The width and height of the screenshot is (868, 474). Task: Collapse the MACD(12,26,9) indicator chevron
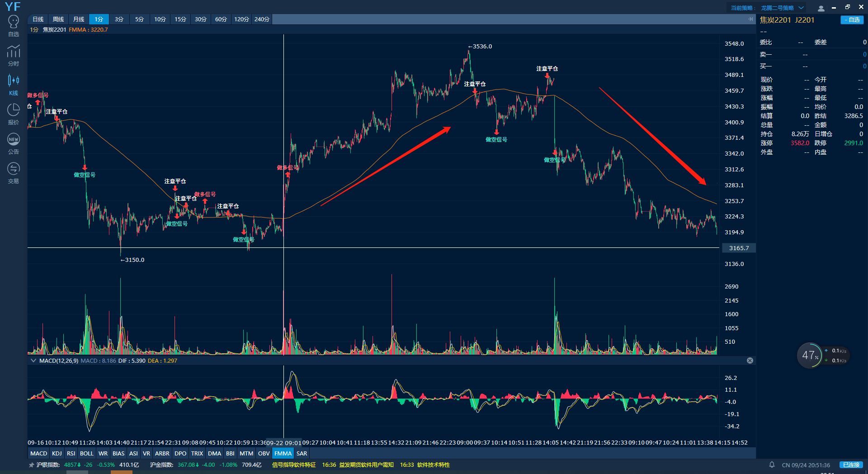pos(33,360)
